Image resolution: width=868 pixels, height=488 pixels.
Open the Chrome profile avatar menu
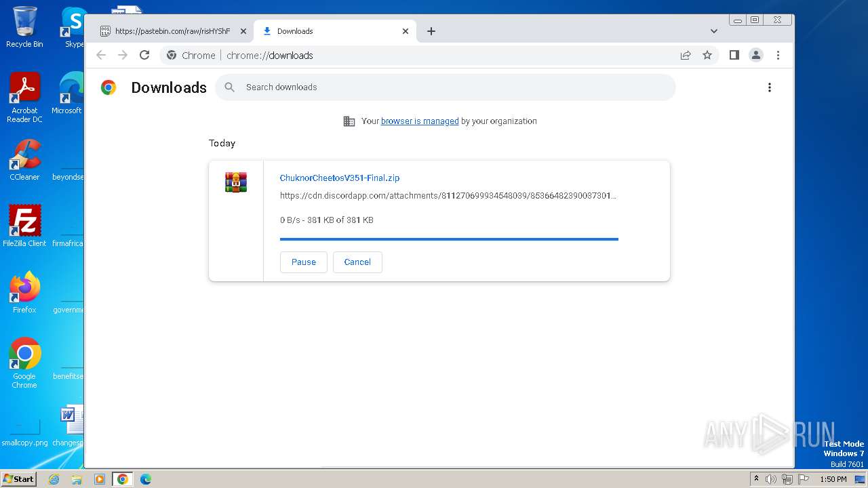(756, 55)
